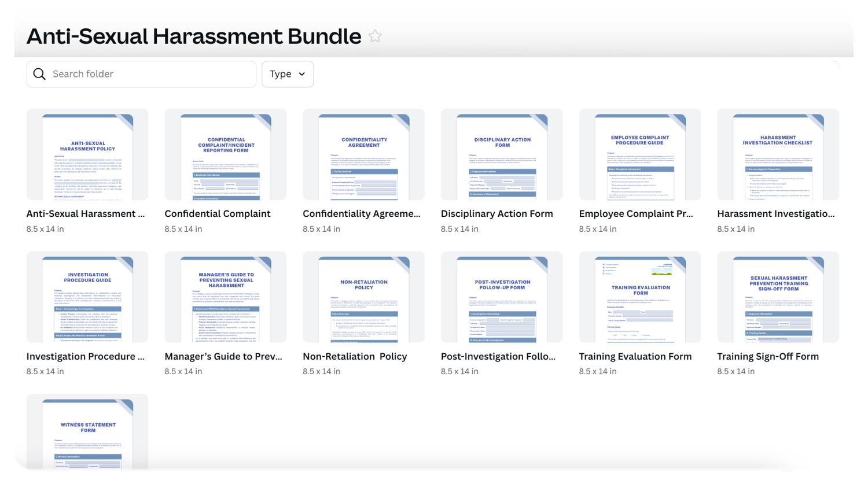The height and width of the screenshot is (488, 868).
Task: Open Disciplinary Action Form thumbnail
Action: (502, 154)
